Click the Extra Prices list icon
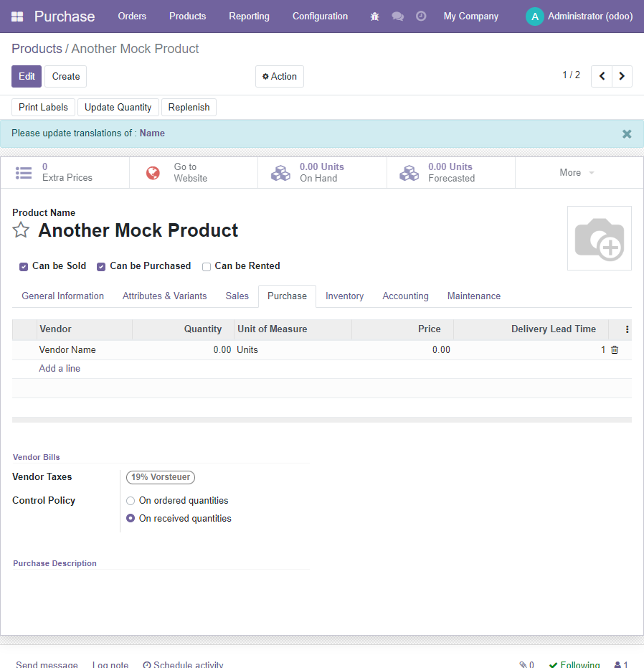Viewport: 644px width, 668px height. pos(24,172)
